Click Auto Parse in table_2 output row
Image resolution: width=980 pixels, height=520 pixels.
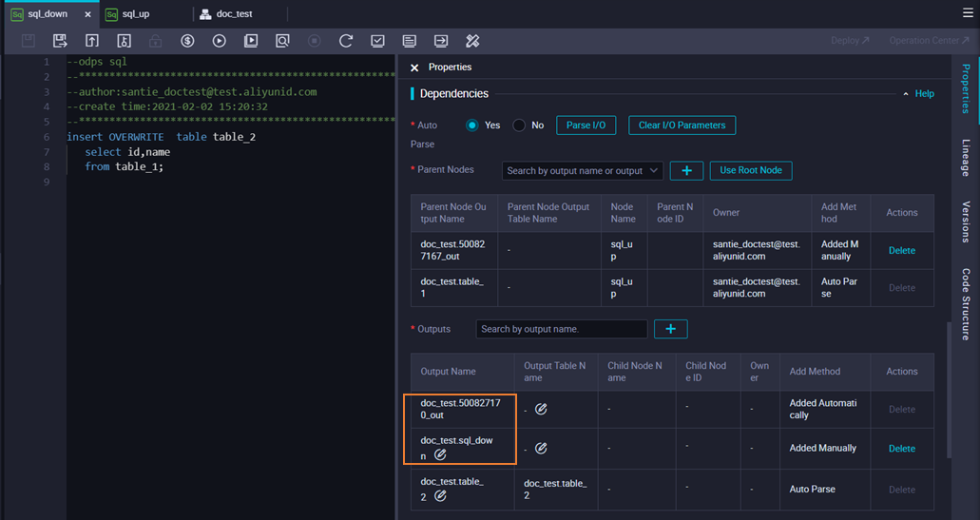[812, 490]
